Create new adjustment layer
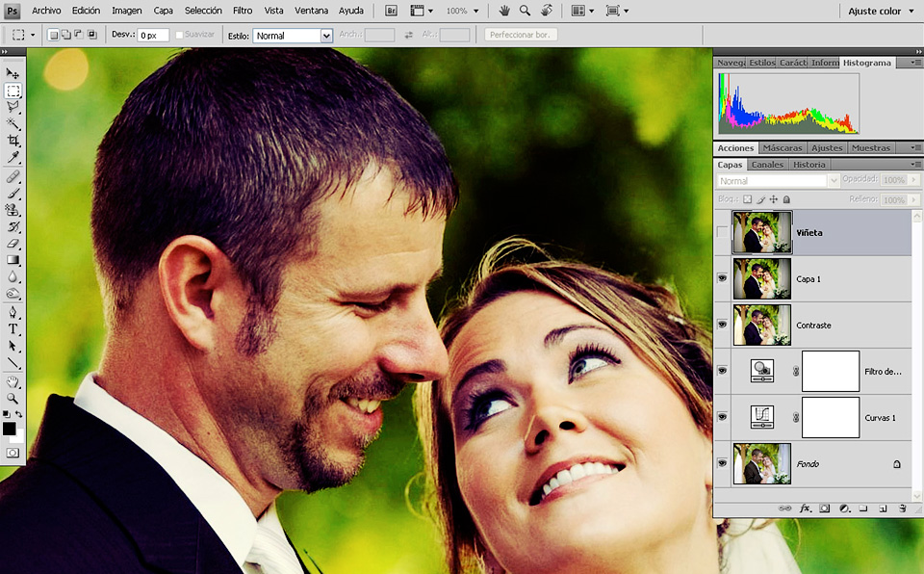Image resolution: width=924 pixels, height=574 pixels. coord(845,508)
